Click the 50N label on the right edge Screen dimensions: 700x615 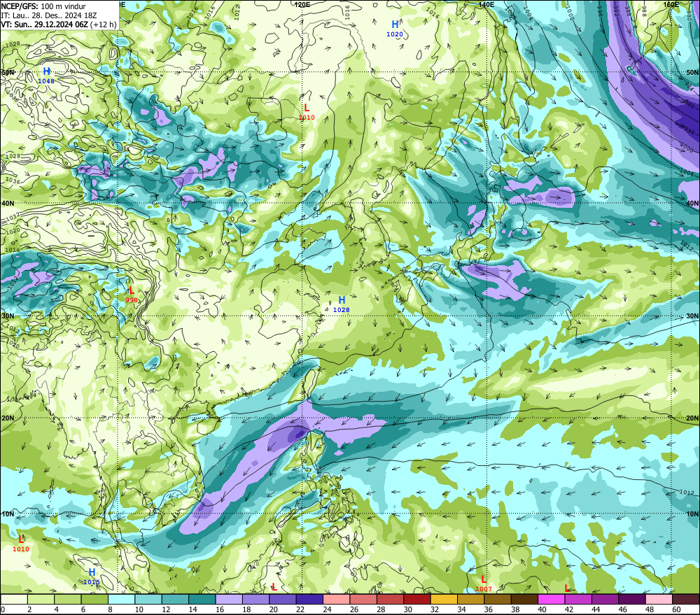(692, 72)
